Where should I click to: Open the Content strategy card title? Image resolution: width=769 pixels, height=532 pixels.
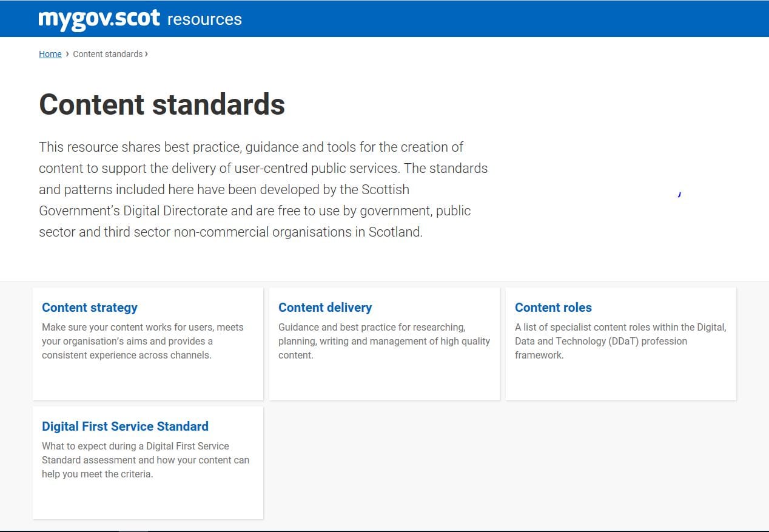(90, 308)
